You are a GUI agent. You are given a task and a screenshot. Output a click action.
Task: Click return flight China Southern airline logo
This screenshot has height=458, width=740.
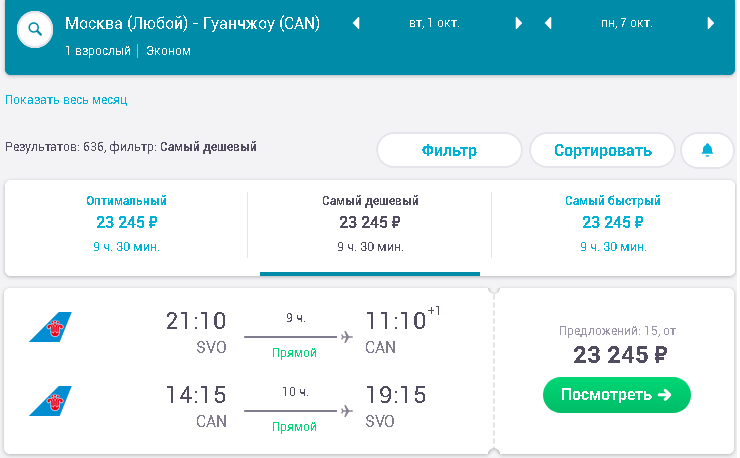click(50, 401)
